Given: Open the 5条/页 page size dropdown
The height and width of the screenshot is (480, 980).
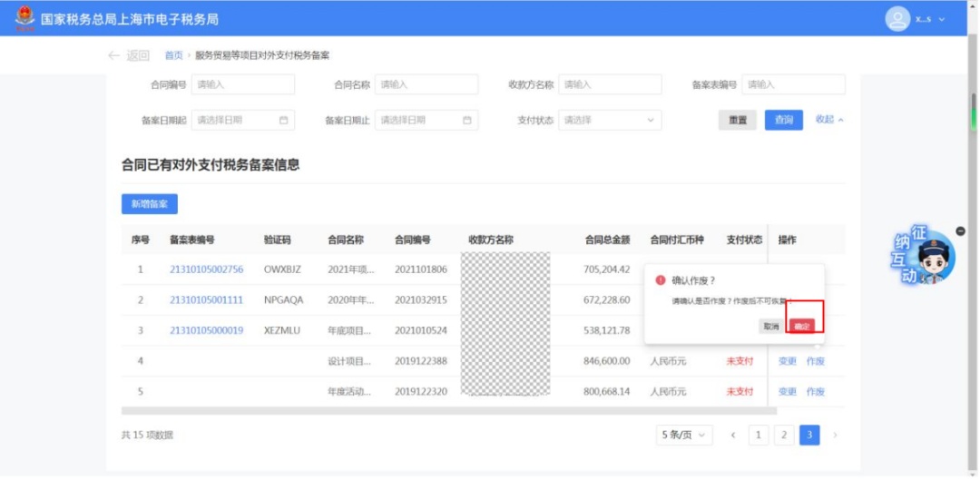Looking at the screenshot, I should 684,435.
